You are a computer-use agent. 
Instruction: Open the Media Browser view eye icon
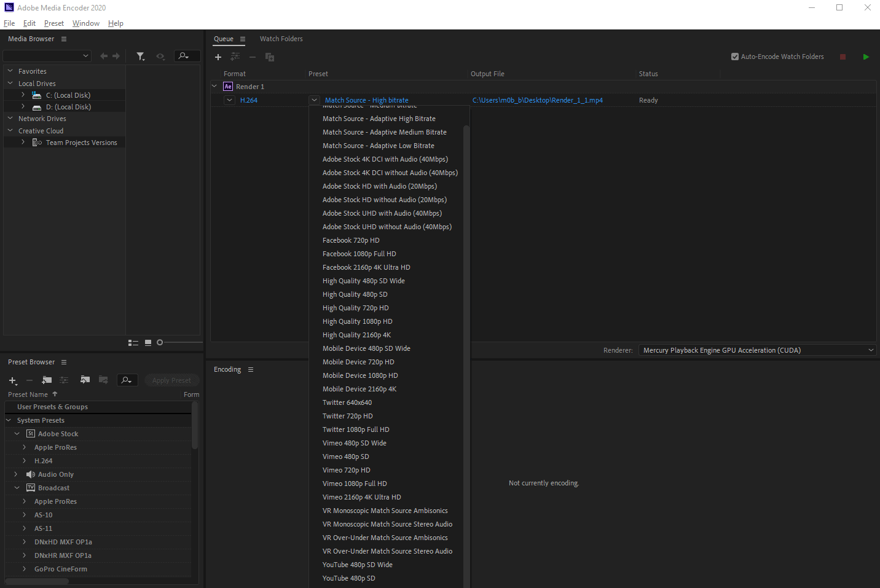[x=160, y=56]
